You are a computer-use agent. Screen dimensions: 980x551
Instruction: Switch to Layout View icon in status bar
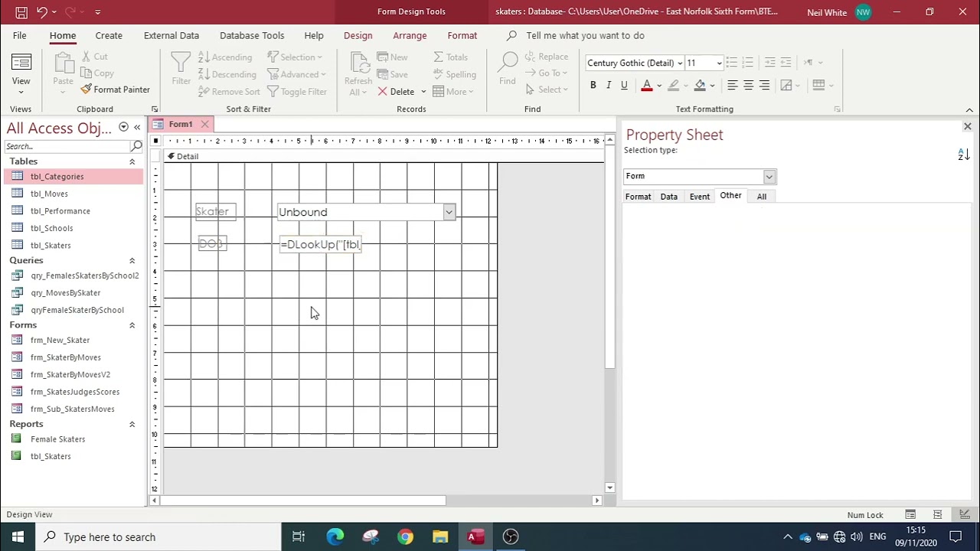[937, 514]
